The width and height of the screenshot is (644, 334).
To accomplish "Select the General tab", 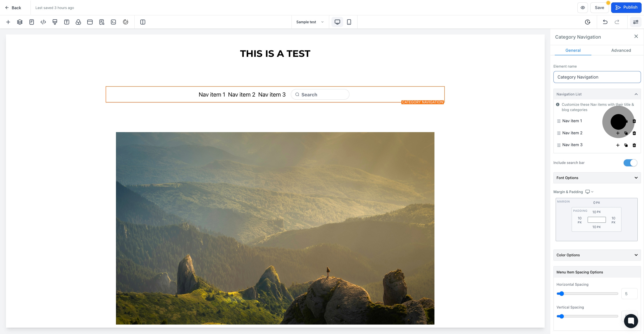I will coord(573,50).
